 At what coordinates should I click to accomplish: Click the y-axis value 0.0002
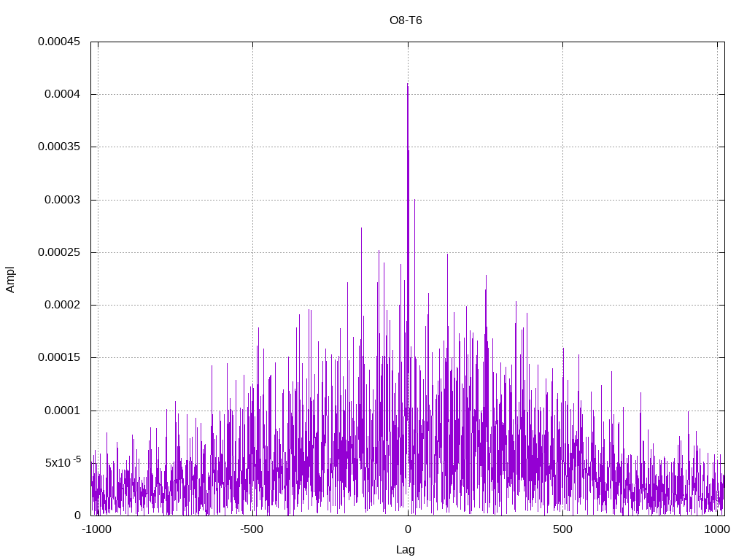pos(63,305)
